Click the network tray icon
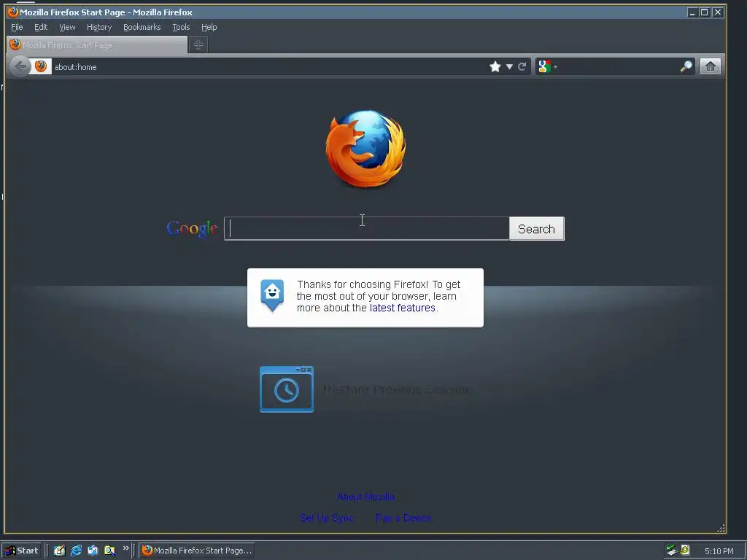Image resolution: width=747 pixels, height=560 pixels. (672, 551)
